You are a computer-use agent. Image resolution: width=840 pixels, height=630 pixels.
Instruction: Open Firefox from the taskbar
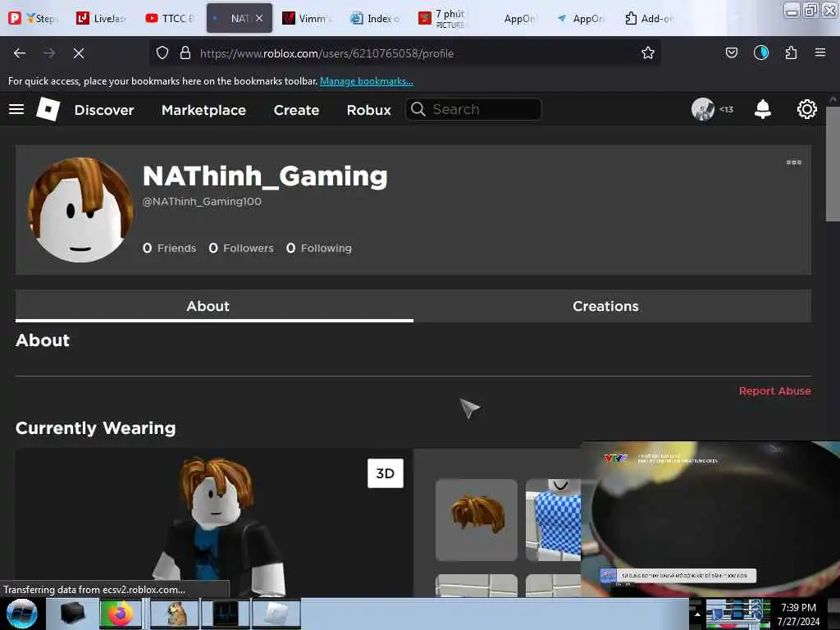(120, 614)
